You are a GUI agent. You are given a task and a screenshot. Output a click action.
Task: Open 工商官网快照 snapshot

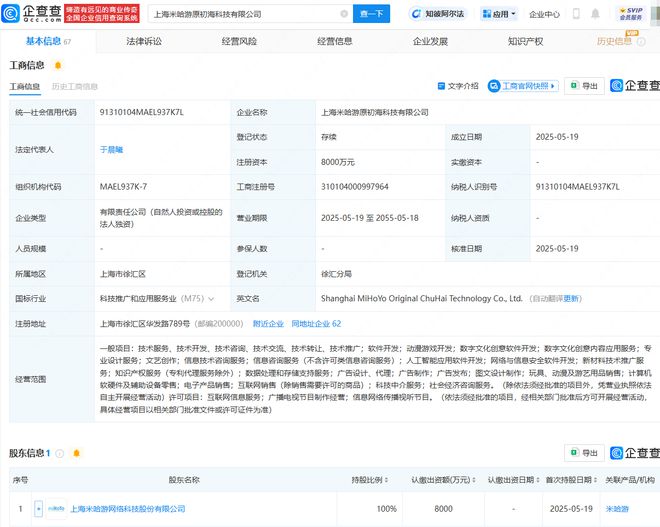[523, 86]
